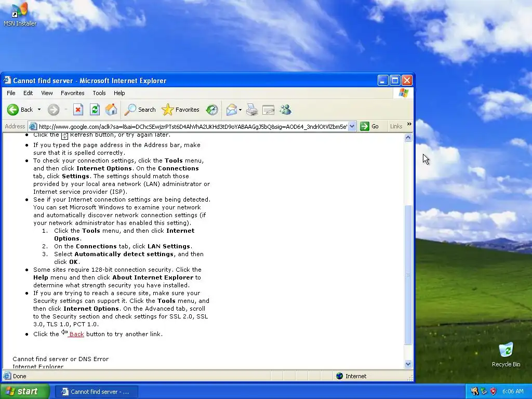The image size is (532, 399).
Task: Expand the Links toolbar chevron
Action: 409,124
